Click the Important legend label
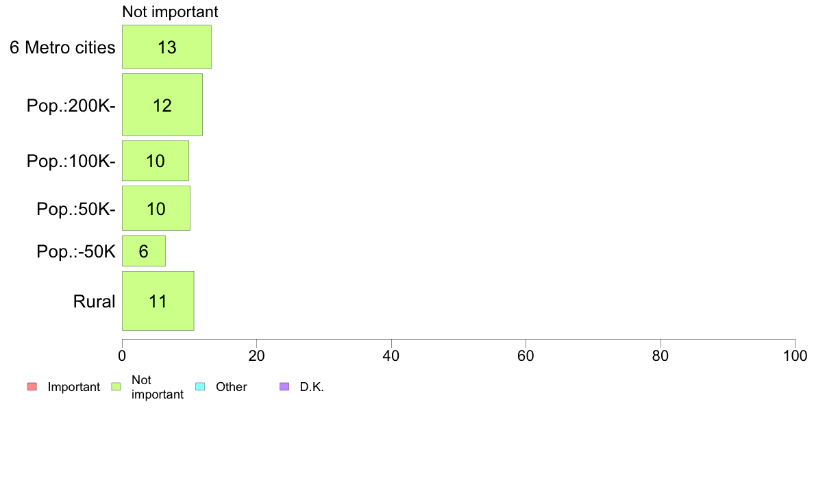The height and width of the screenshot is (504, 814). coord(74,387)
